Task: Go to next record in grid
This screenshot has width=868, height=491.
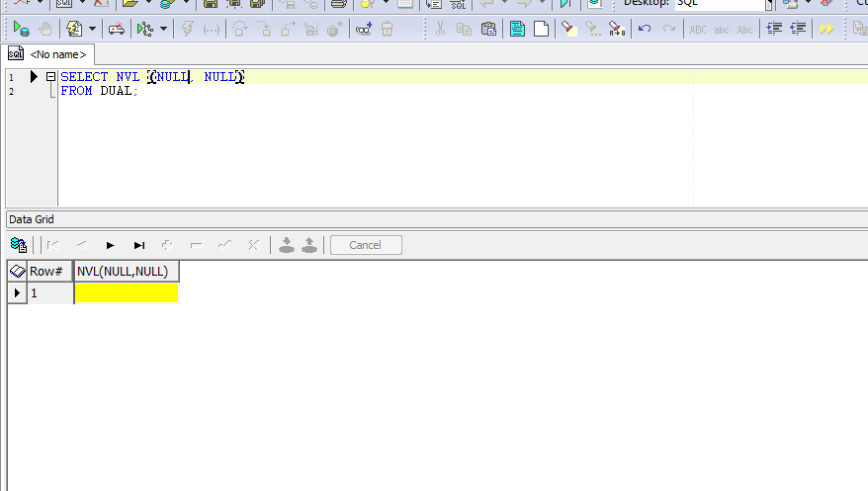Action: [111, 245]
